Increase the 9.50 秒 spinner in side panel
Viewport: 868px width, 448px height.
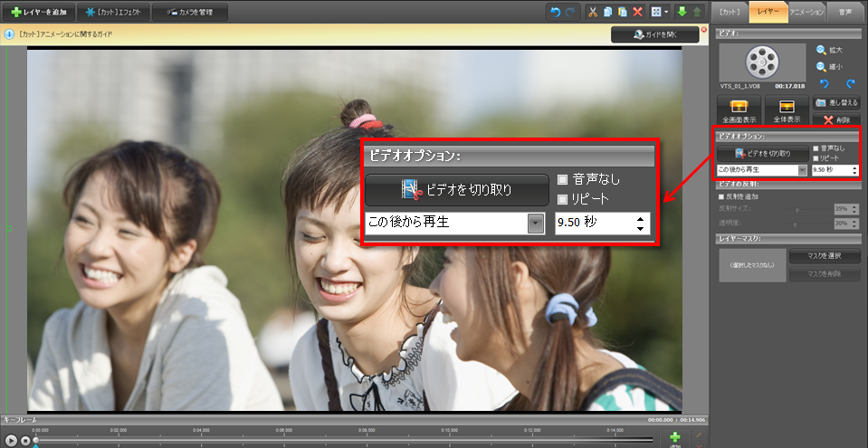click(x=854, y=167)
